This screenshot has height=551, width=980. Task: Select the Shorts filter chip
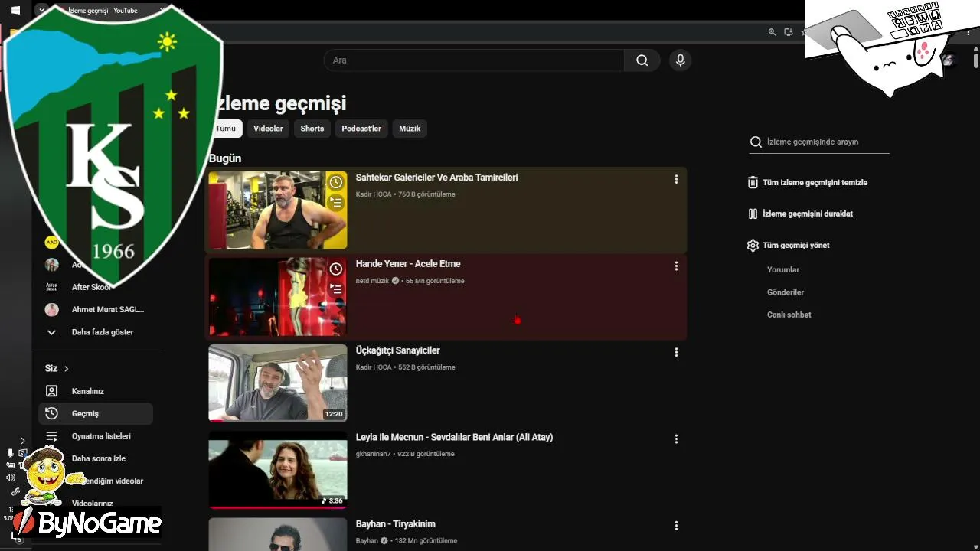[x=312, y=129]
